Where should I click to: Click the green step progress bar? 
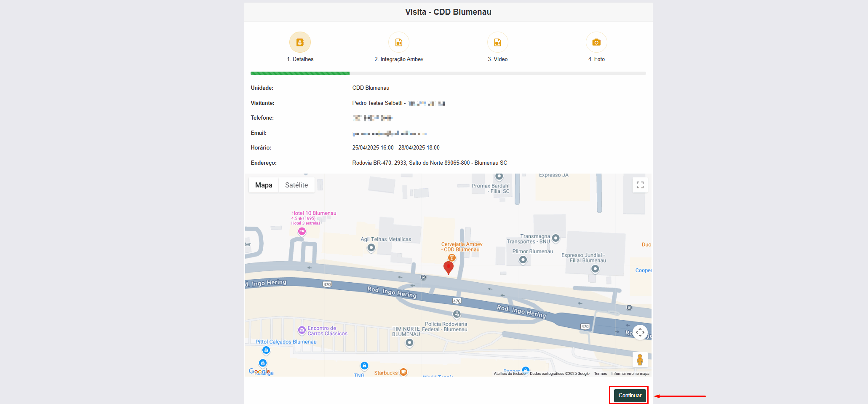(x=300, y=73)
